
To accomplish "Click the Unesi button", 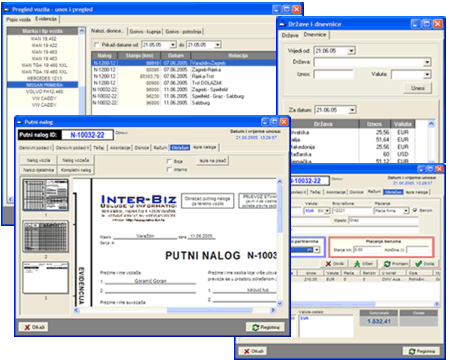I will pyautogui.click(x=418, y=88).
